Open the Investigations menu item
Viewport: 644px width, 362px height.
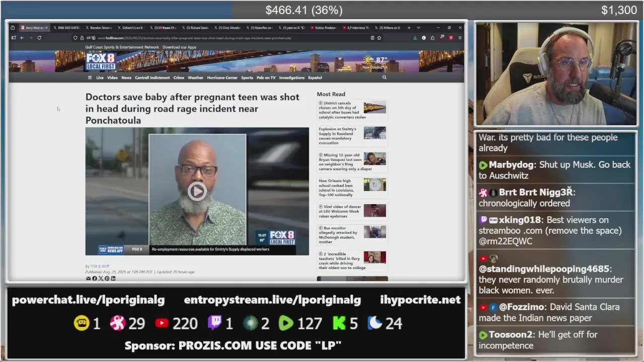pos(292,78)
